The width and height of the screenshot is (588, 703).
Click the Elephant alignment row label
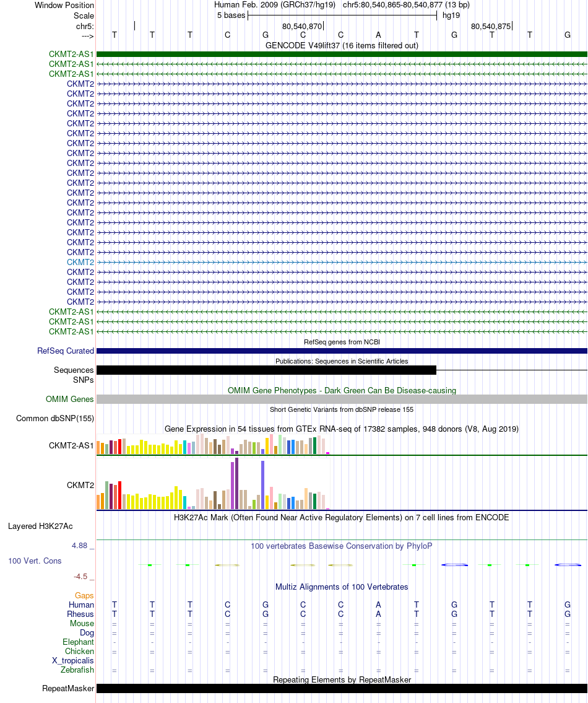click(x=79, y=642)
